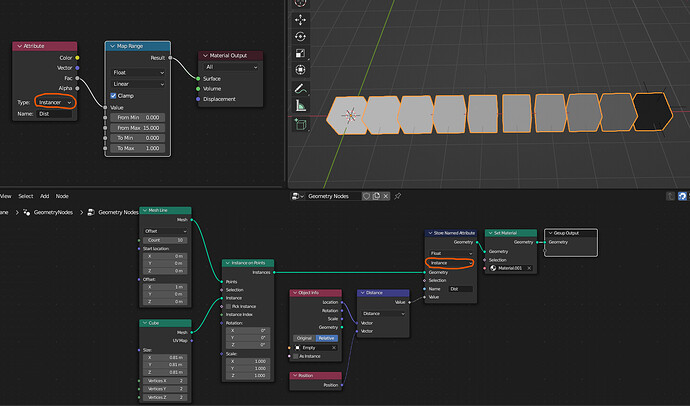
Task: Enable Pick Instance checkbox
Action: tap(228, 306)
